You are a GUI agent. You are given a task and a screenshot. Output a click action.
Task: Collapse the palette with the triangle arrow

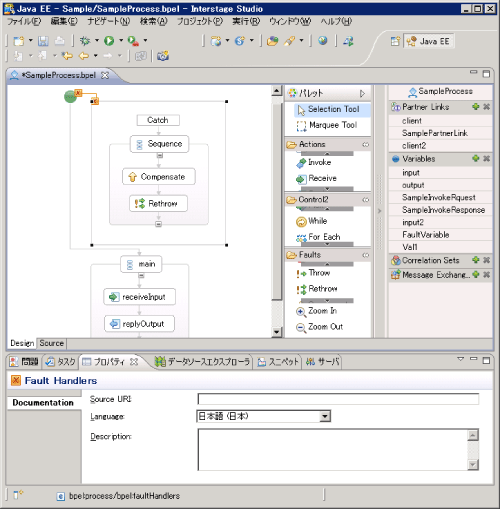point(362,93)
